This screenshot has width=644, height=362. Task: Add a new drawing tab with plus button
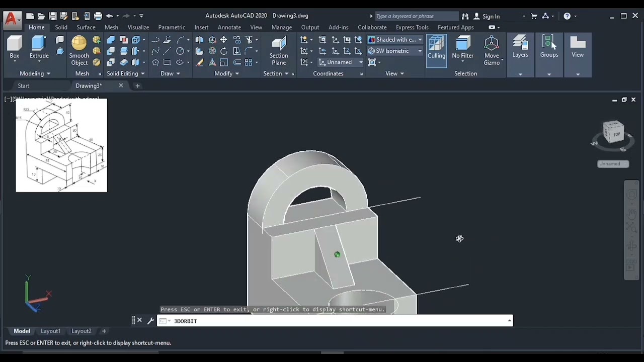(x=137, y=86)
